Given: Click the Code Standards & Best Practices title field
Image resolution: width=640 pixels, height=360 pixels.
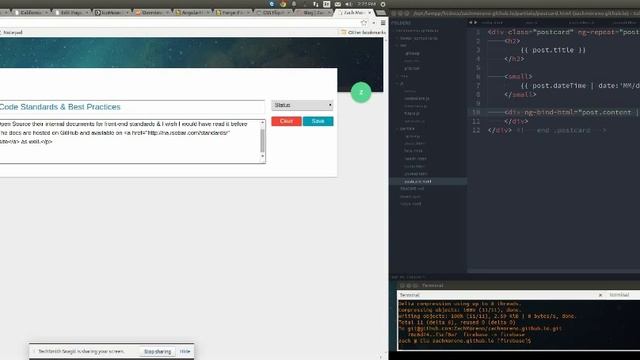Looking at the screenshot, I should coord(132,107).
